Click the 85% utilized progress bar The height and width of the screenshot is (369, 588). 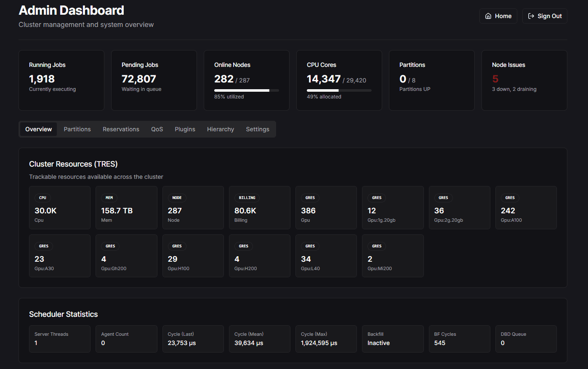[x=246, y=90]
